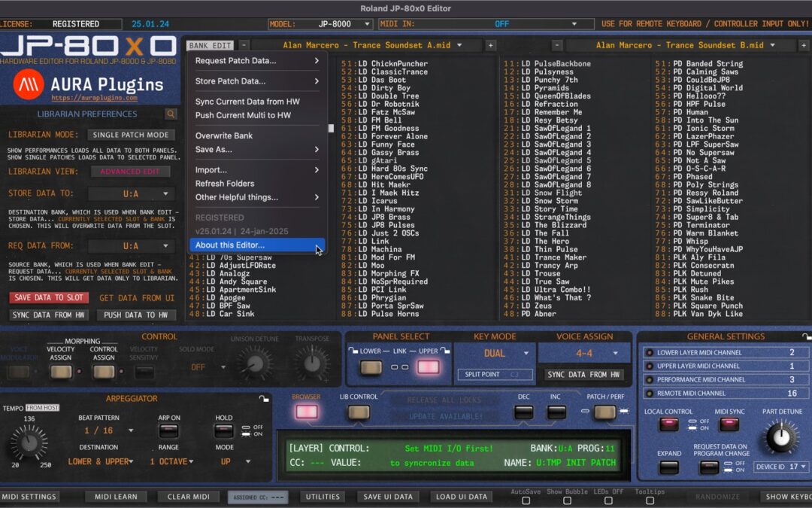Toggle LOCAL CONTROL on or off

point(668,422)
